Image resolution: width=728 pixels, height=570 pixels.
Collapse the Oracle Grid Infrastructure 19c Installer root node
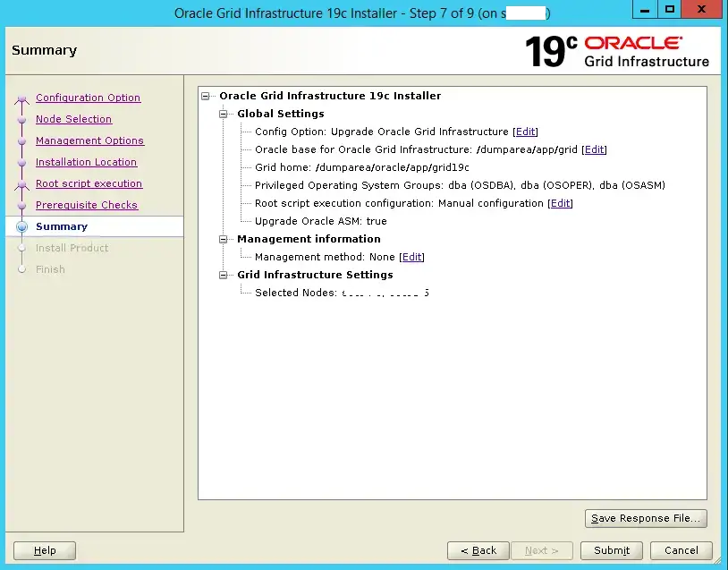pos(207,96)
